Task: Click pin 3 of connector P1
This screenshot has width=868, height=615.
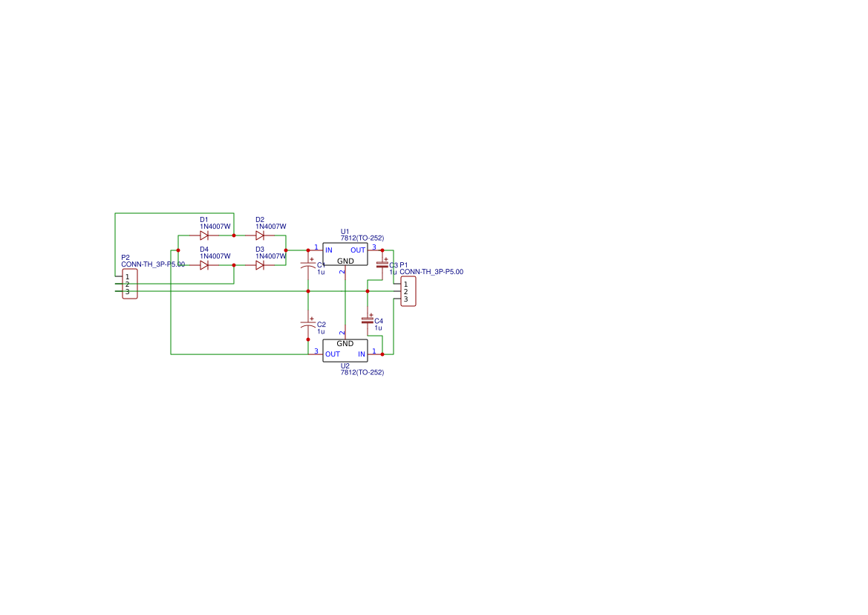Action: tap(405, 299)
